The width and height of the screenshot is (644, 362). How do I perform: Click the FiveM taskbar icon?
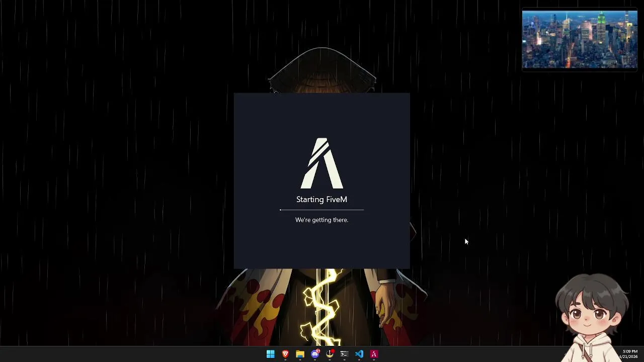coord(374,354)
